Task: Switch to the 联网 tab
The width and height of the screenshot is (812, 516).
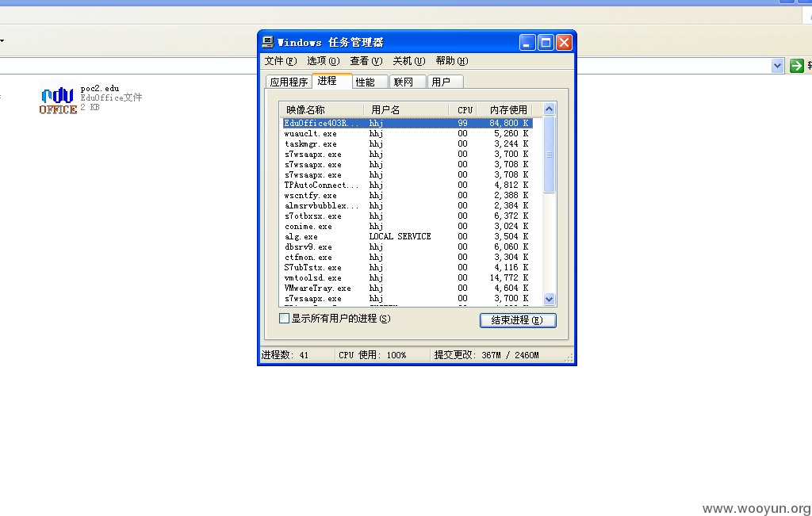Action: point(408,82)
